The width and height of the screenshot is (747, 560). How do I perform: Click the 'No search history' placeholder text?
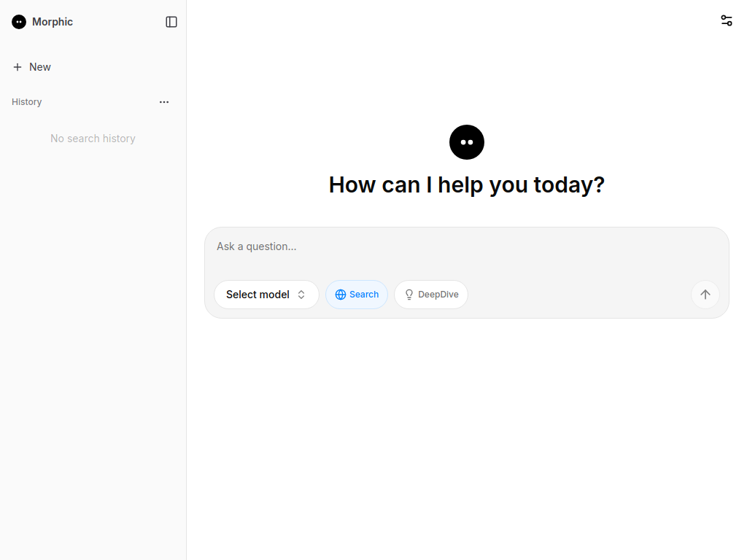[93, 139]
